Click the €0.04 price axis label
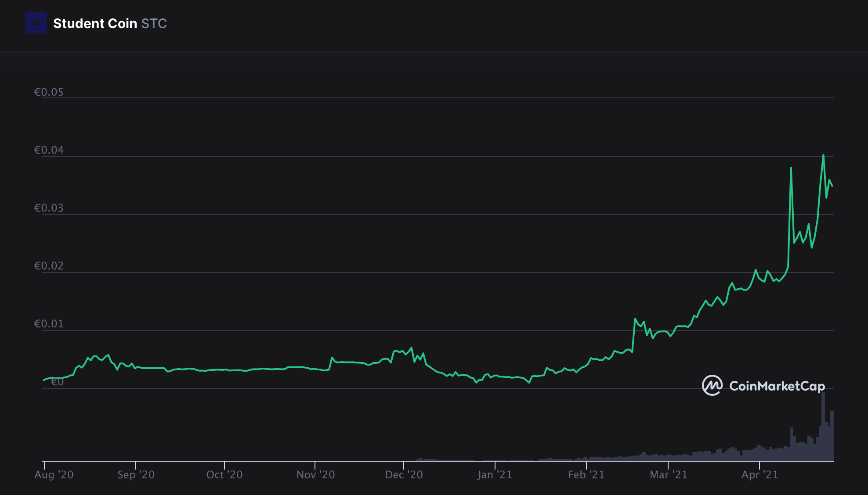Screen dimensions: 868x495 49,150
